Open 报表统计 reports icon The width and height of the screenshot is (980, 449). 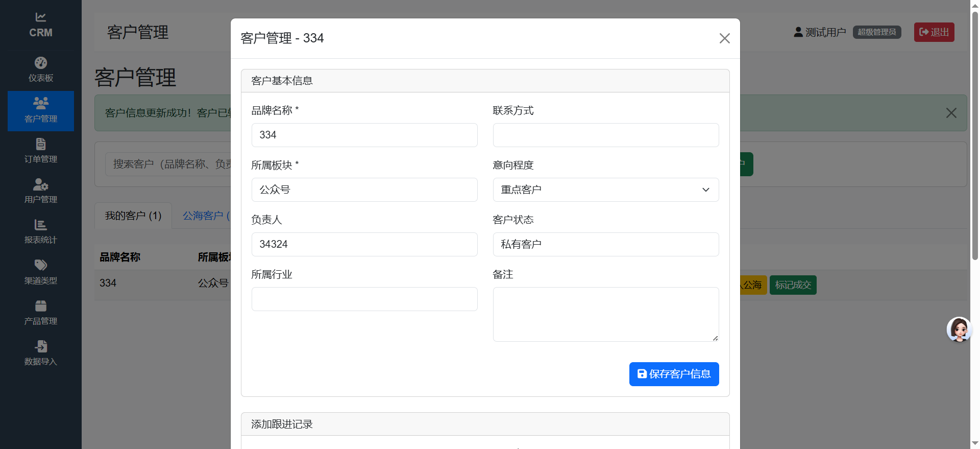(41, 225)
